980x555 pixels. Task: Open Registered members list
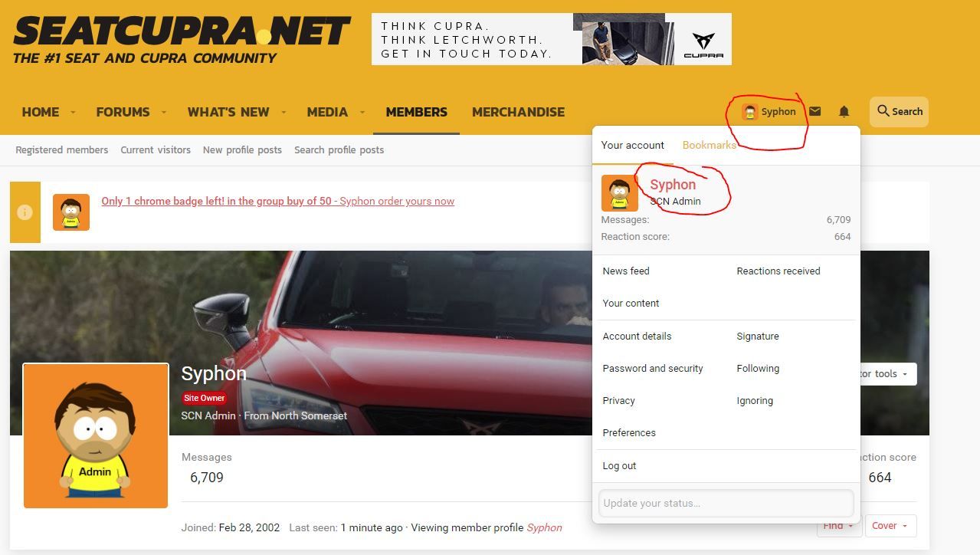point(62,150)
